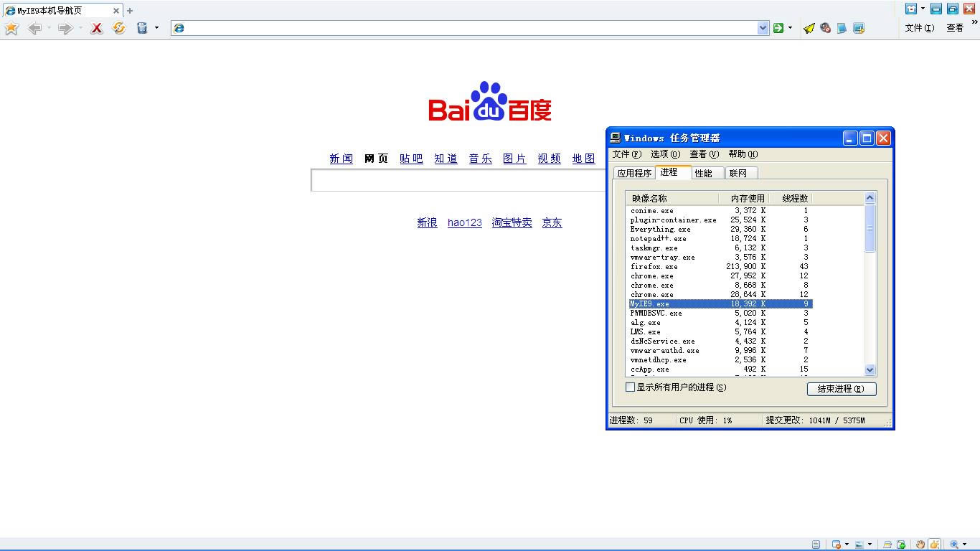Click the green Go arrow button
The height and width of the screenshot is (551, 980).
click(x=778, y=28)
